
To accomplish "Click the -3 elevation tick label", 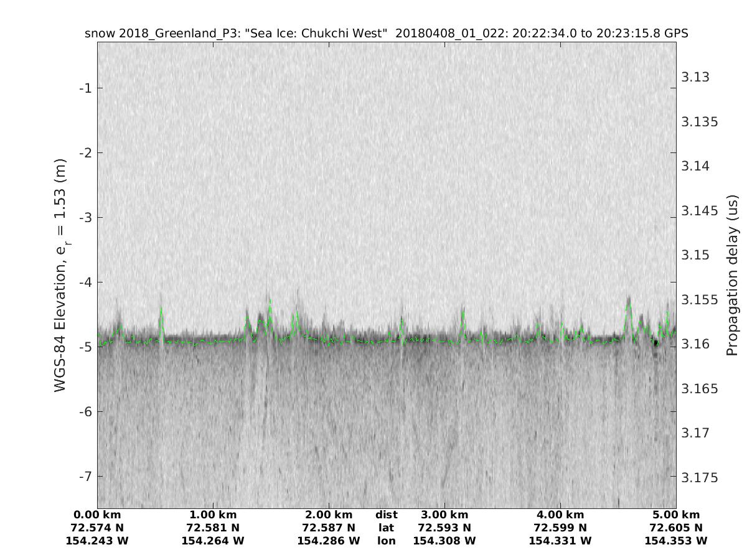I will [x=85, y=217].
